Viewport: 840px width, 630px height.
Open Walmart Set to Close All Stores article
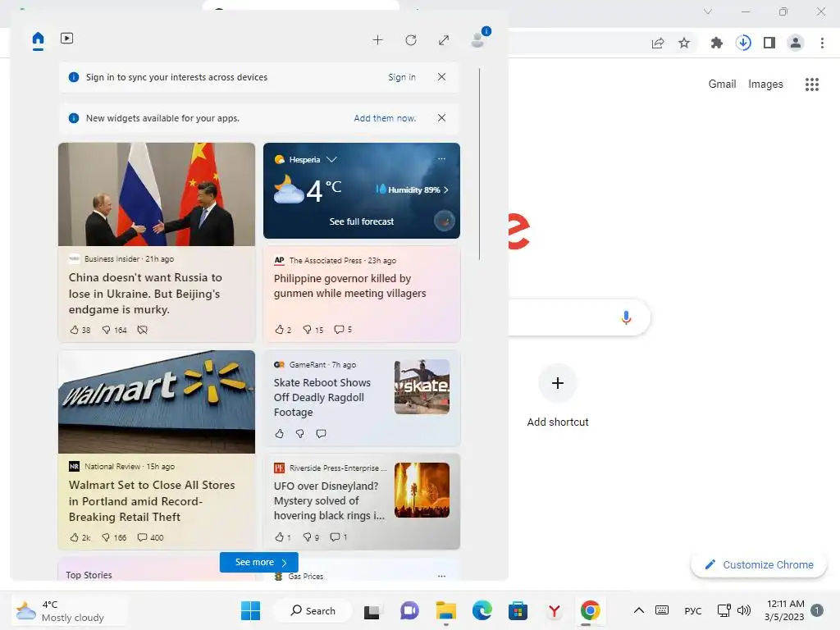point(152,501)
